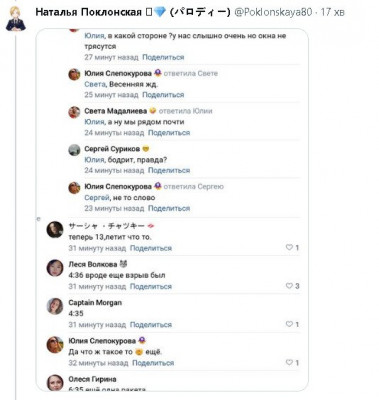Open Сергей Суриков's avatar
This screenshot has width=379, height=400.
coord(74,150)
